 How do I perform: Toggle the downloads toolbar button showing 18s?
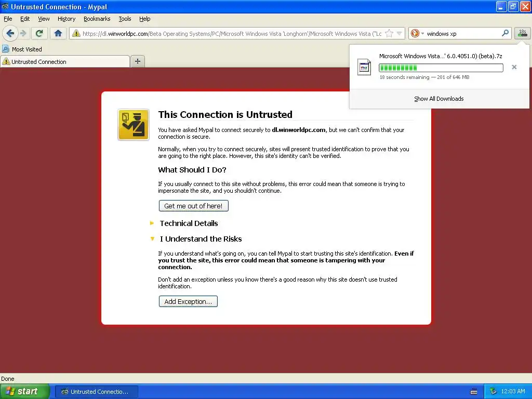click(523, 33)
